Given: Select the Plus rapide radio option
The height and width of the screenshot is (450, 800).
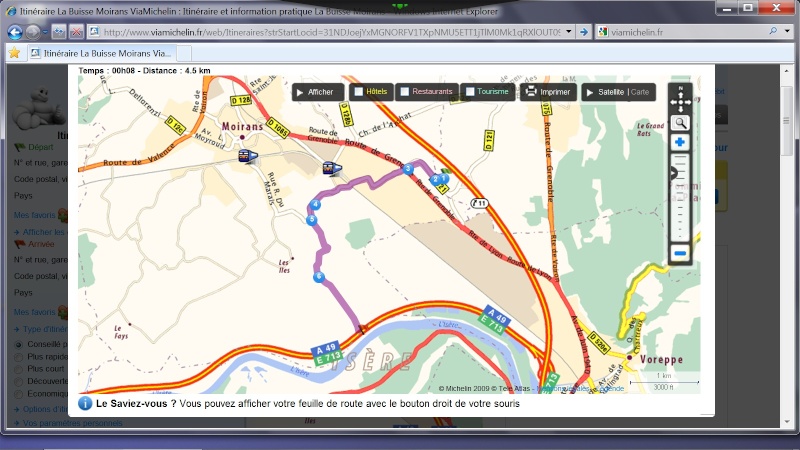Looking at the screenshot, I should pyautogui.click(x=19, y=357).
